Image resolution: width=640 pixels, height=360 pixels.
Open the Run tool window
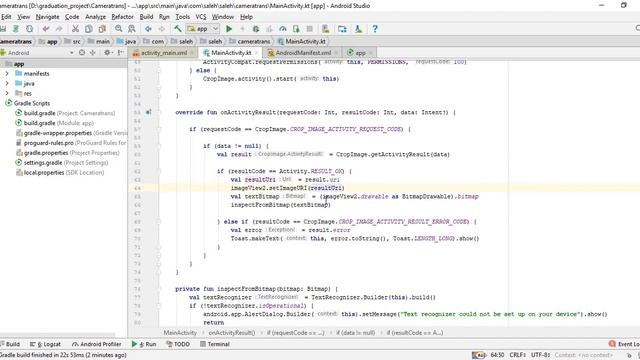coord(144,344)
